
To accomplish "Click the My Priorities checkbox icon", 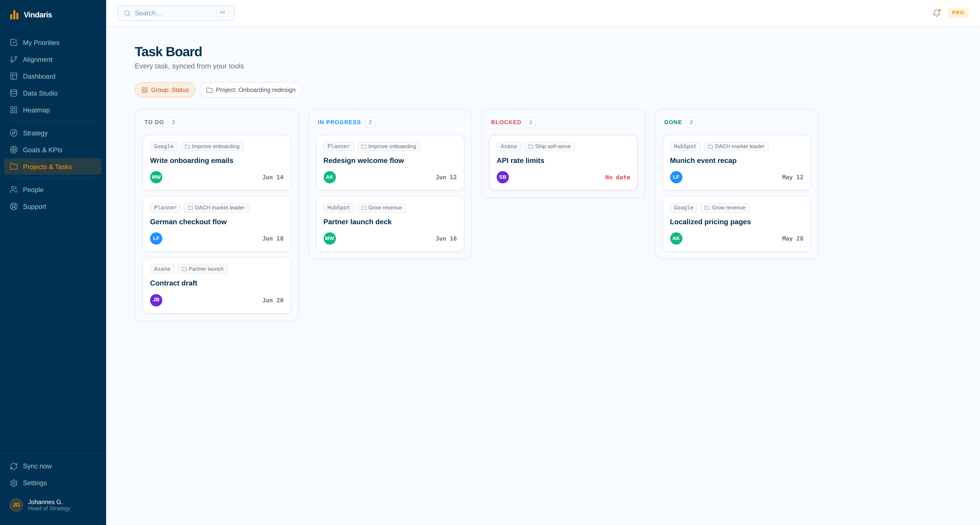I will [x=14, y=43].
